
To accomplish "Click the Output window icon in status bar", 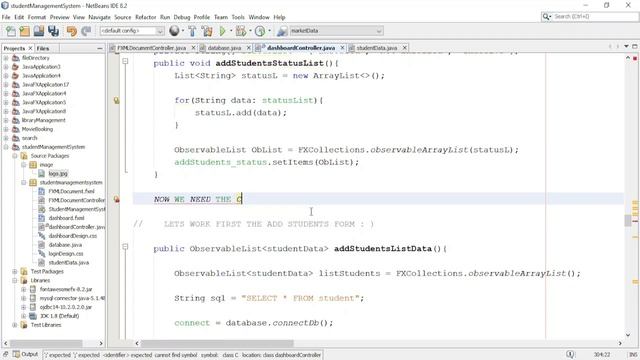I will click(16, 354).
